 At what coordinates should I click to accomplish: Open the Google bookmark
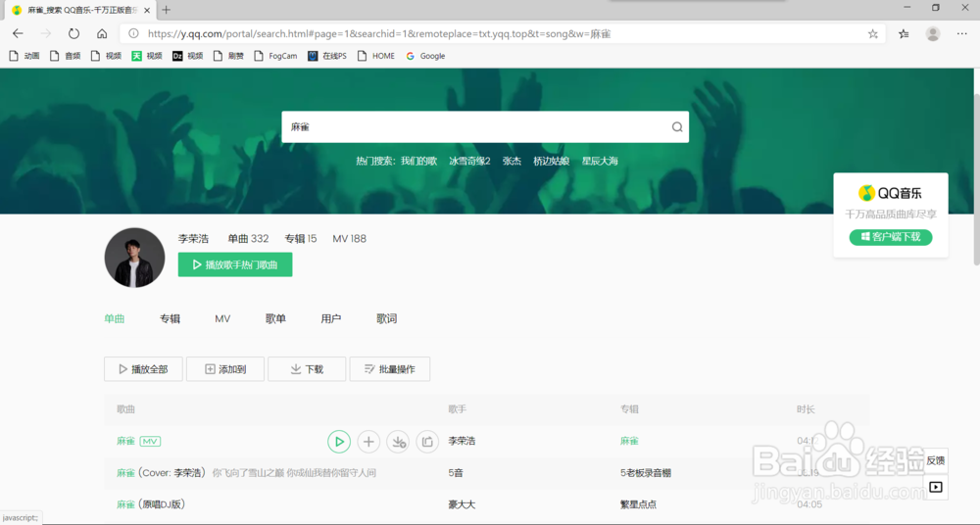click(425, 56)
